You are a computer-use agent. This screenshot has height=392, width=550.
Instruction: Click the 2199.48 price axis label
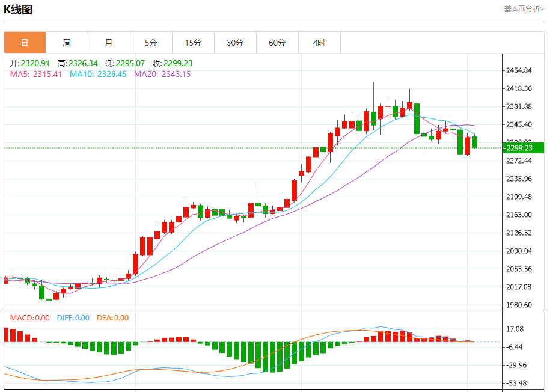[x=519, y=197]
